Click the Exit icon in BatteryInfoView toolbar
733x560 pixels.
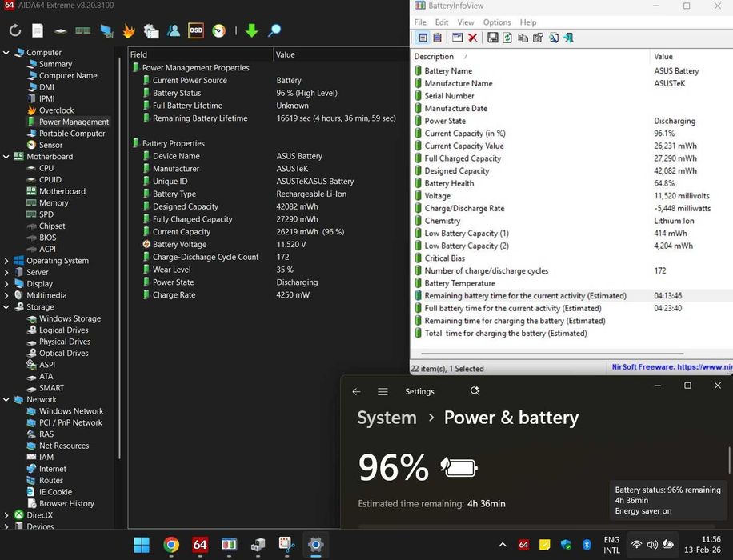(568, 38)
